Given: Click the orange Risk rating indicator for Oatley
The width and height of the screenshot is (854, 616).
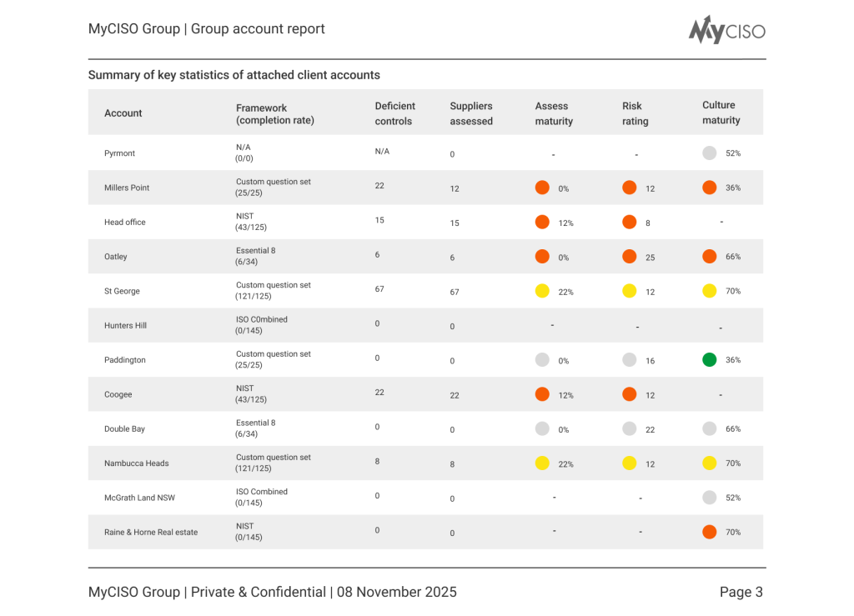Looking at the screenshot, I should (630, 256).
